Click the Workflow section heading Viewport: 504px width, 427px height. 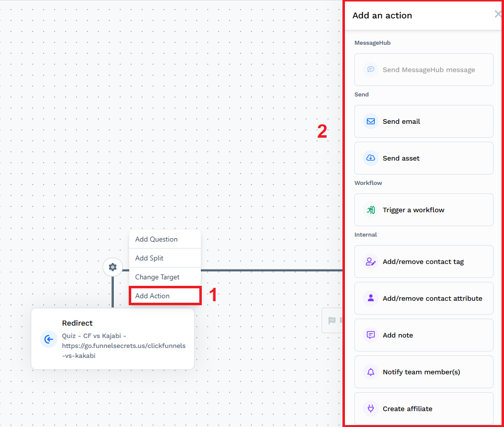368,183
